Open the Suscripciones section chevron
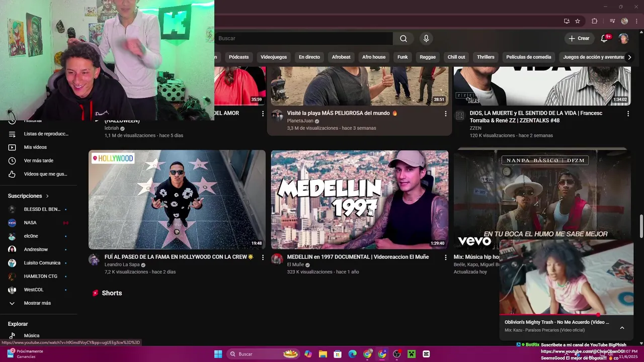The width and height of the screenshot is (644, 362). click(x=47, y=196)
